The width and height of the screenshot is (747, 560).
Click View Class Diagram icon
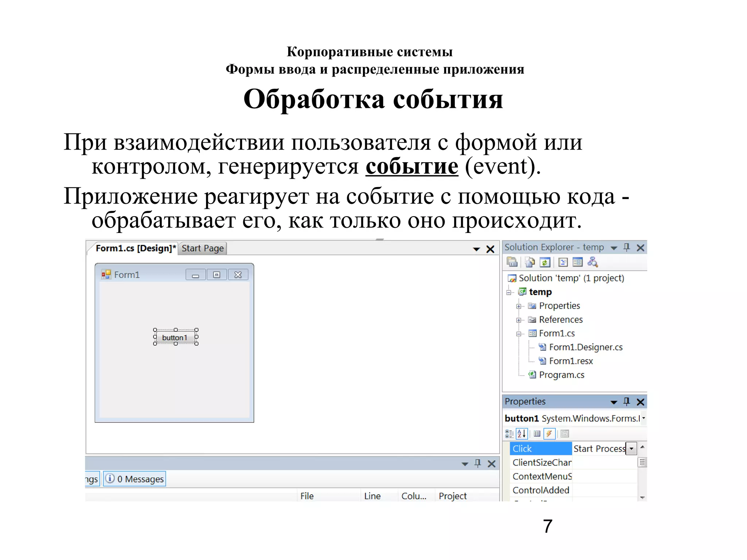pyautogui.click(x=593, y=262)
